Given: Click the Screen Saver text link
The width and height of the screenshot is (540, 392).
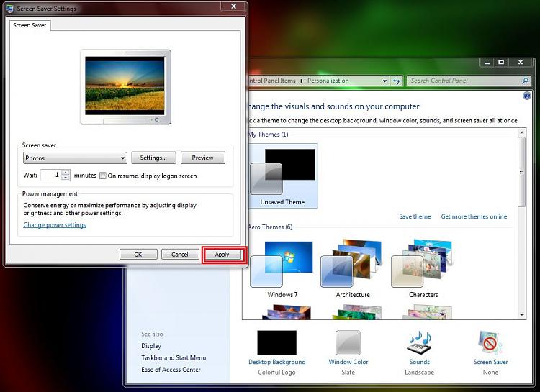Looking at the screenshot, I should point(490,362).
